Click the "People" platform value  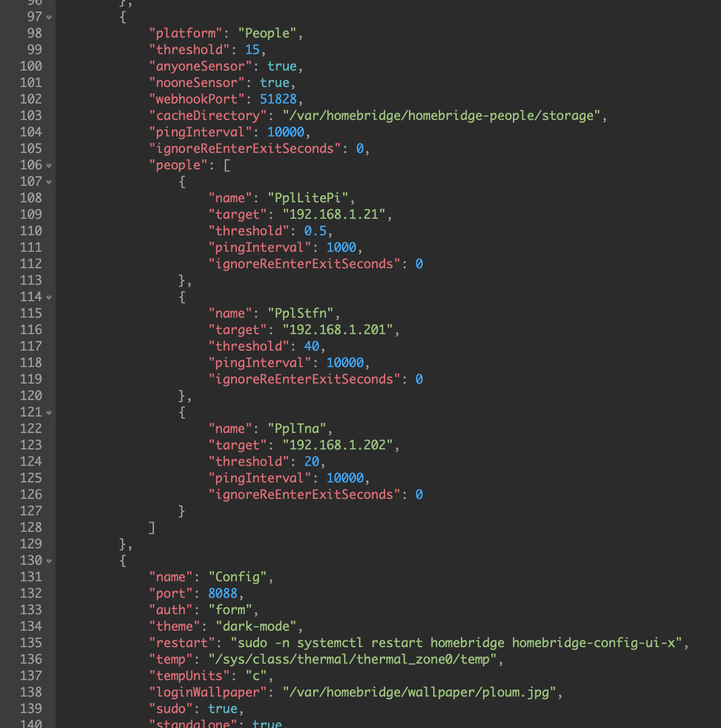point(267,33)
